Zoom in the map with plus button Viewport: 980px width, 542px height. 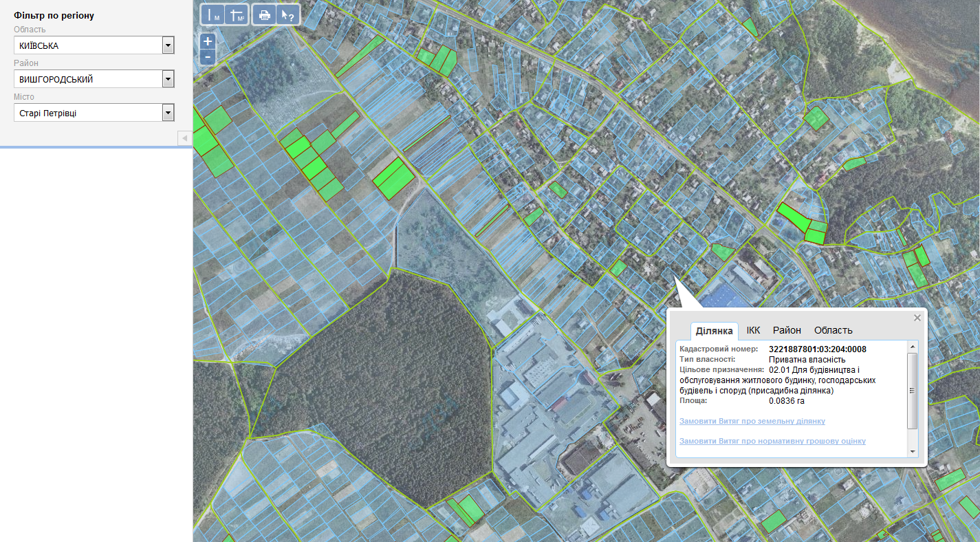[208, 41]
